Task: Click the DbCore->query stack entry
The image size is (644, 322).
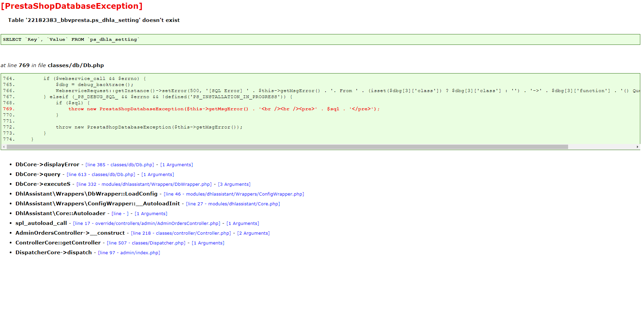Action: coord(38,174)
